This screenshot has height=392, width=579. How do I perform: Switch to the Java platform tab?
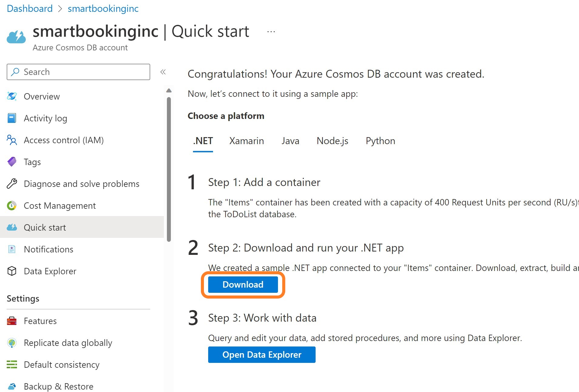[290, 141]
